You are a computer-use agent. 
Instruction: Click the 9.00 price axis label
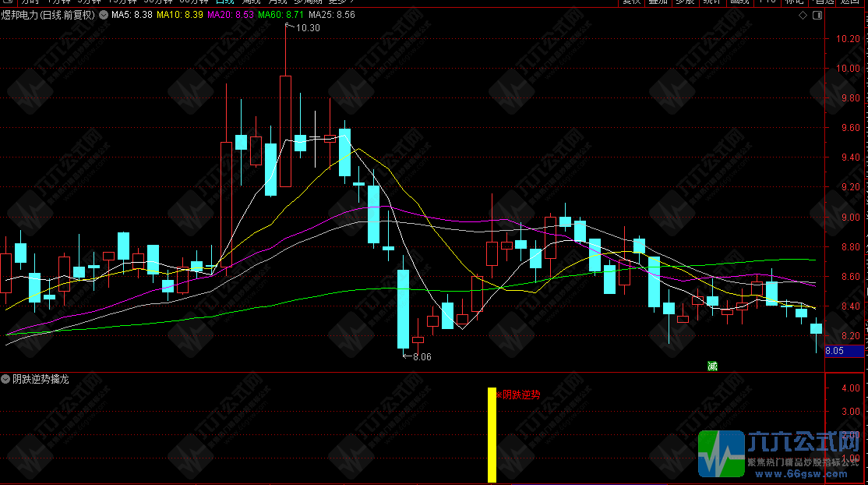coord(850,218)
